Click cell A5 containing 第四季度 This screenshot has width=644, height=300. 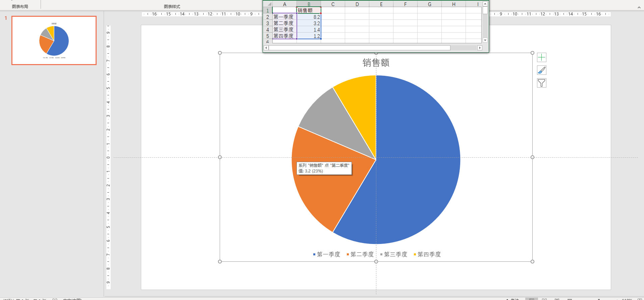pos(284,36)
